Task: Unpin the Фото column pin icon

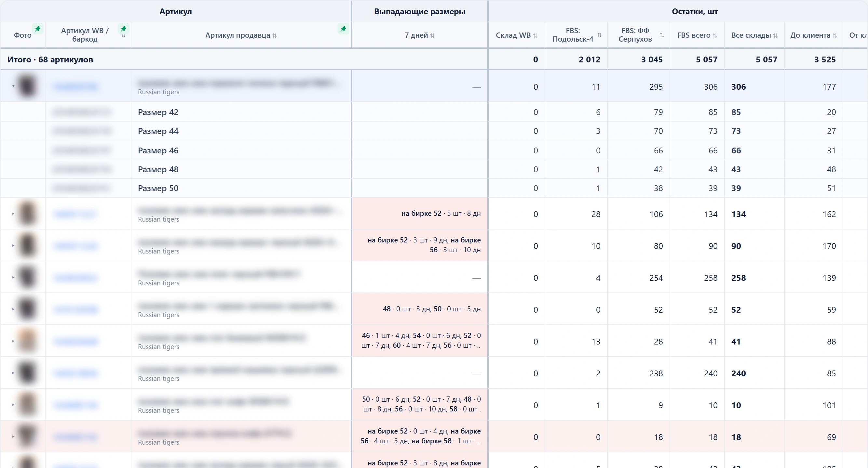Action: (x=38, y=29)
